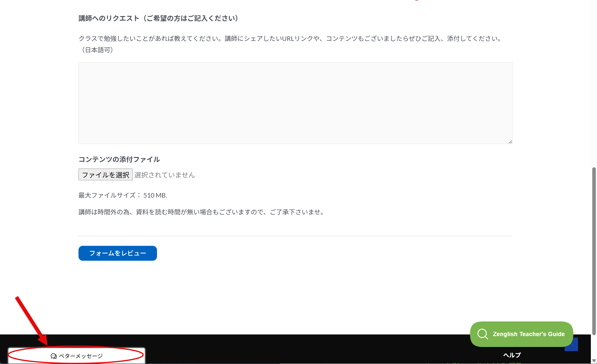
Task: Submit with the フォームをレビュー button
Action: pos(118,253)
